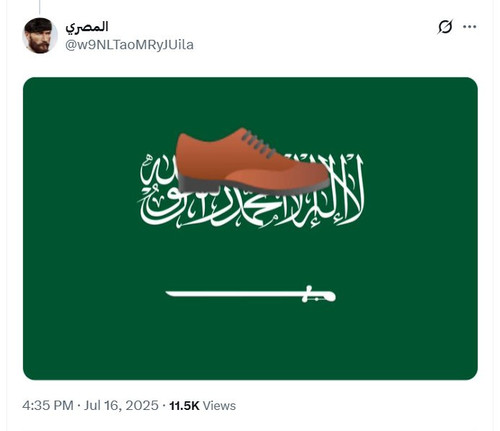Click the Views label text

[x=219, y=406]
